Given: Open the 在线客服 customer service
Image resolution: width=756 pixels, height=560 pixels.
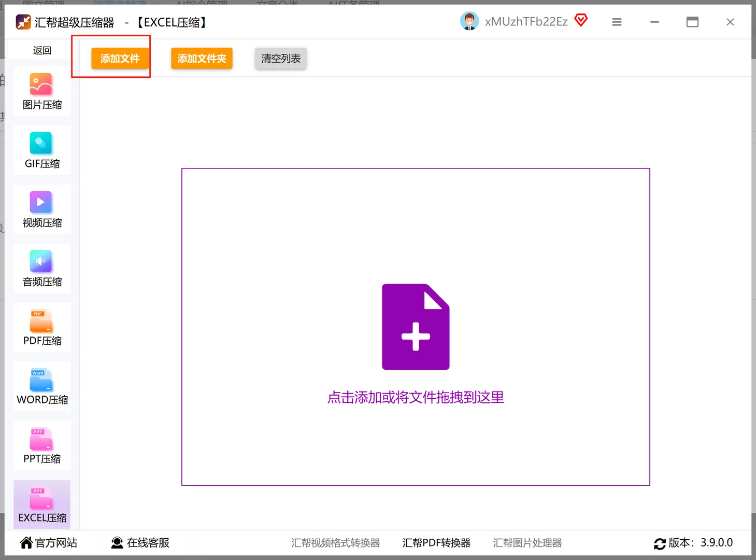Looking at the screenshot, I should point(140,542).
